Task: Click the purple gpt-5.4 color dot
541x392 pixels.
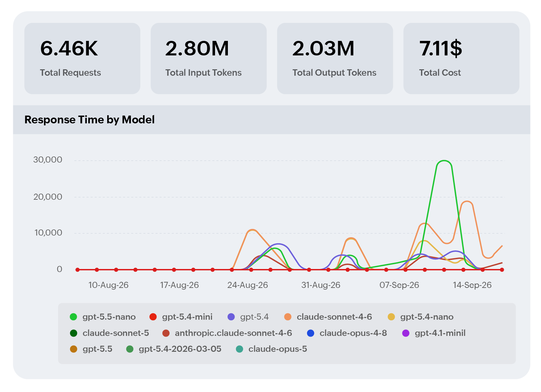Action: click(x=231, y=317)
